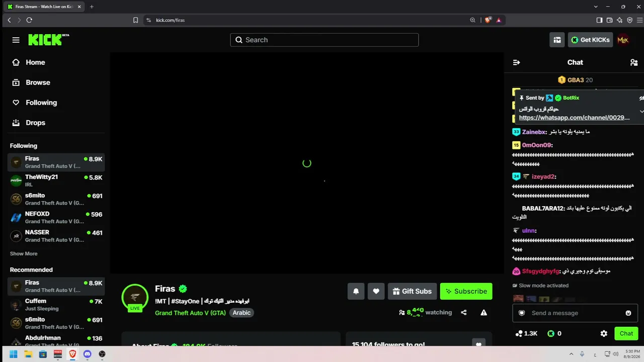
Task: Open NASSER channel in Following list
Action: [x=56, y=236]
